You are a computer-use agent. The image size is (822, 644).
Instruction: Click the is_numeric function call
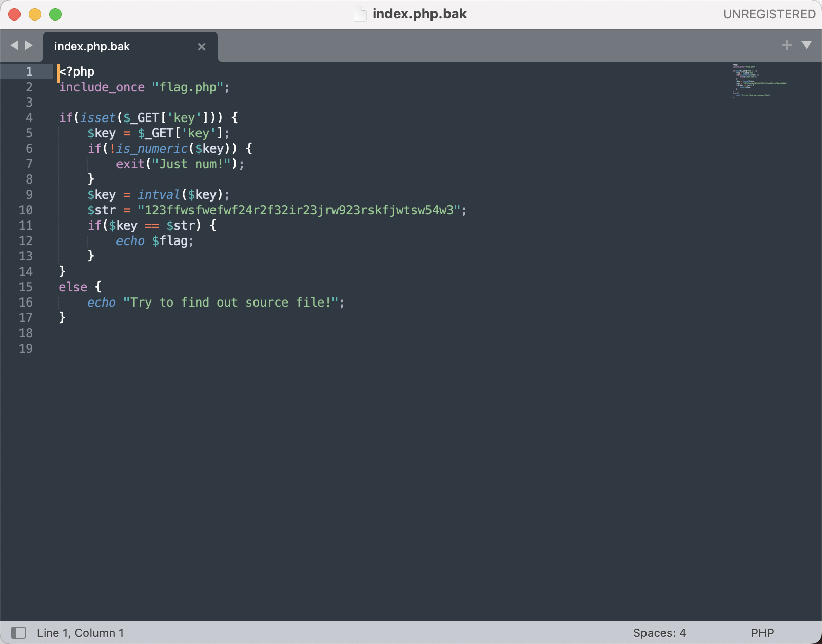pyautogui.click(x=152, y=149)
